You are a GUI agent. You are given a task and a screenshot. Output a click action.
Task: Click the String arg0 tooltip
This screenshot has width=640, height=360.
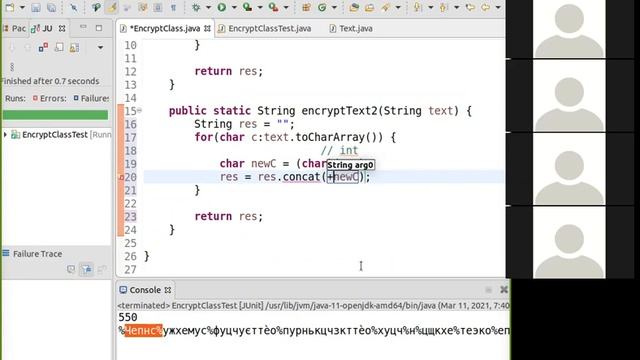pos(351,165)
